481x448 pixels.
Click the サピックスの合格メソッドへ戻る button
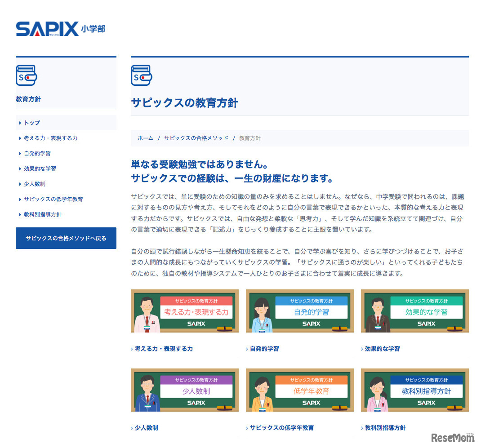[x=66, y=238]
